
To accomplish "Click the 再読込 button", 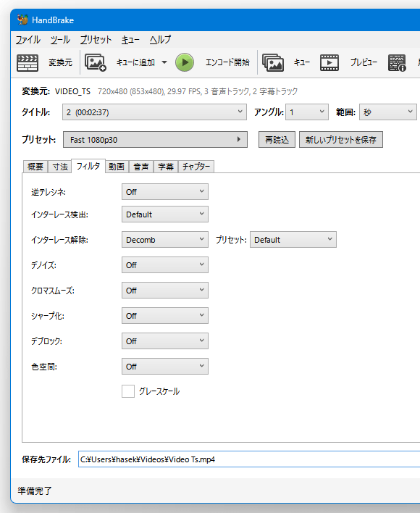I will (x=277, y=140).
